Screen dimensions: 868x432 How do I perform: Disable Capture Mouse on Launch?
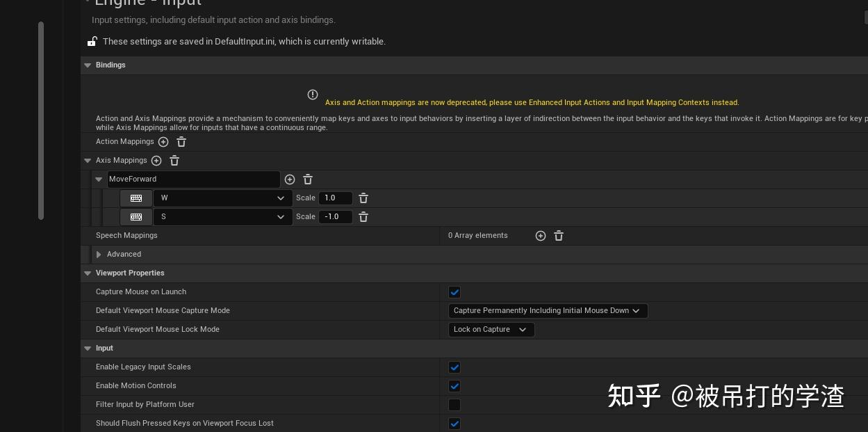[455, 292]
